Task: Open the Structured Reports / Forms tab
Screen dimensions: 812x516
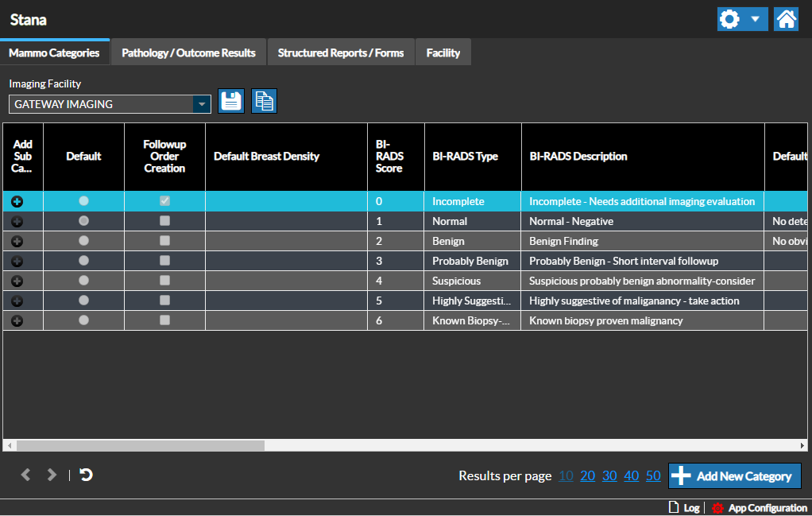Action: 341,52
